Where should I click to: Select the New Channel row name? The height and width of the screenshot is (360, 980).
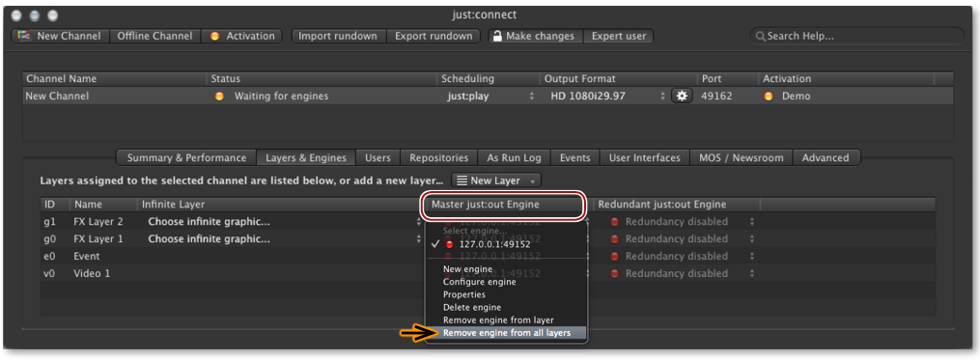[x=58, y=97]
